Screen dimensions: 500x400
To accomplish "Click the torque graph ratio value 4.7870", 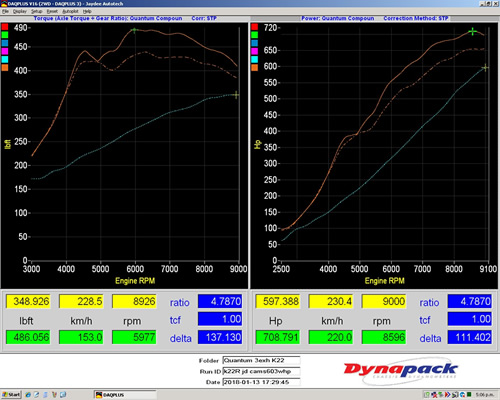I will point(220,301).
